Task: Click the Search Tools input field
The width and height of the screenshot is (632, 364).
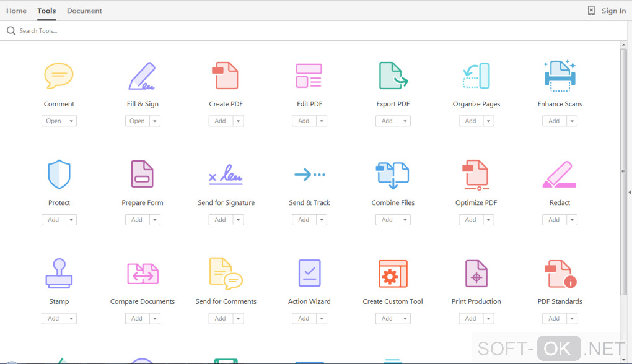Action: tap(314, 30)
